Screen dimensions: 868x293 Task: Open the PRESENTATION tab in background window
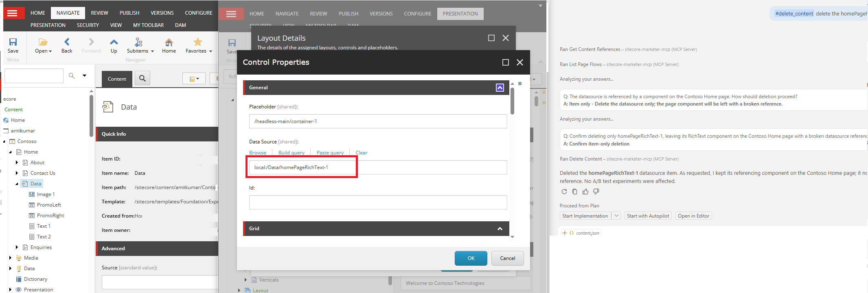point(460,14)
